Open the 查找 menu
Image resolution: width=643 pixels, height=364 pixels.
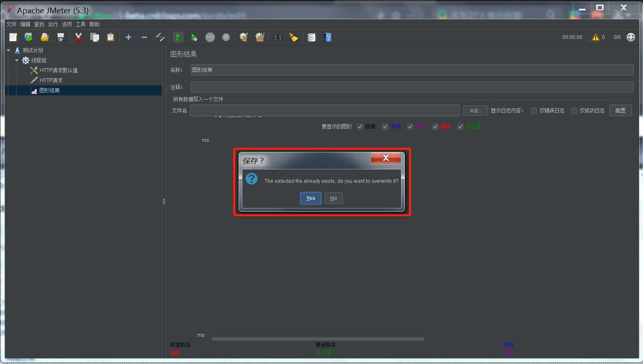tap(39, 24)
